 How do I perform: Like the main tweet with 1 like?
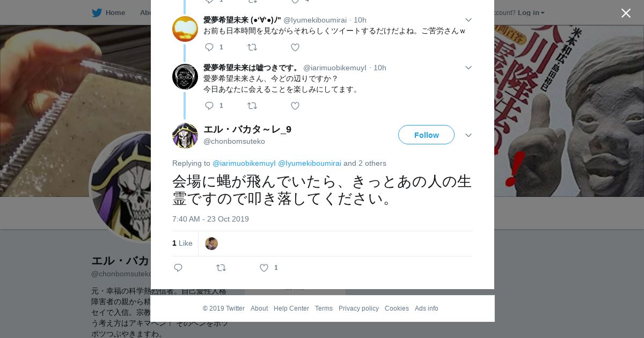coord(264,268)
